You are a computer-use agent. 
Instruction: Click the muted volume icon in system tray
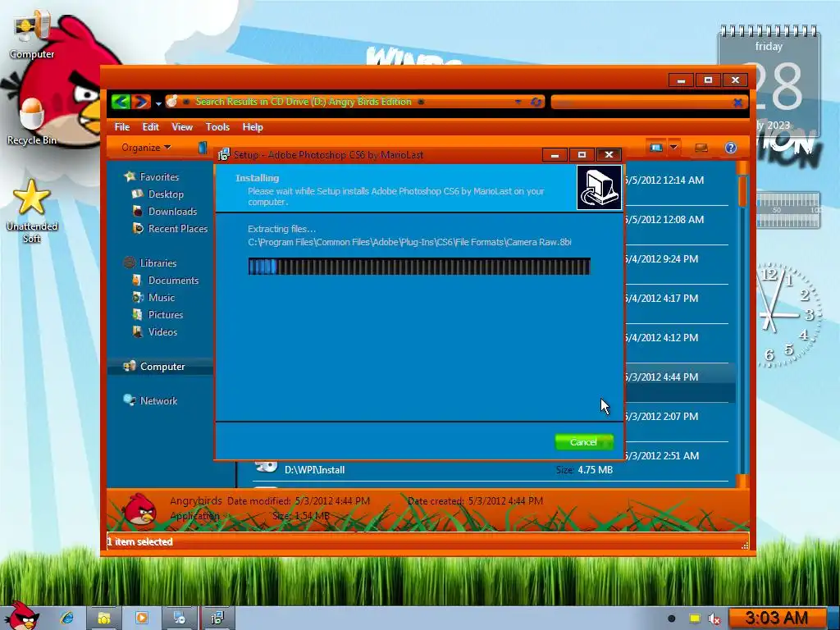714,619
